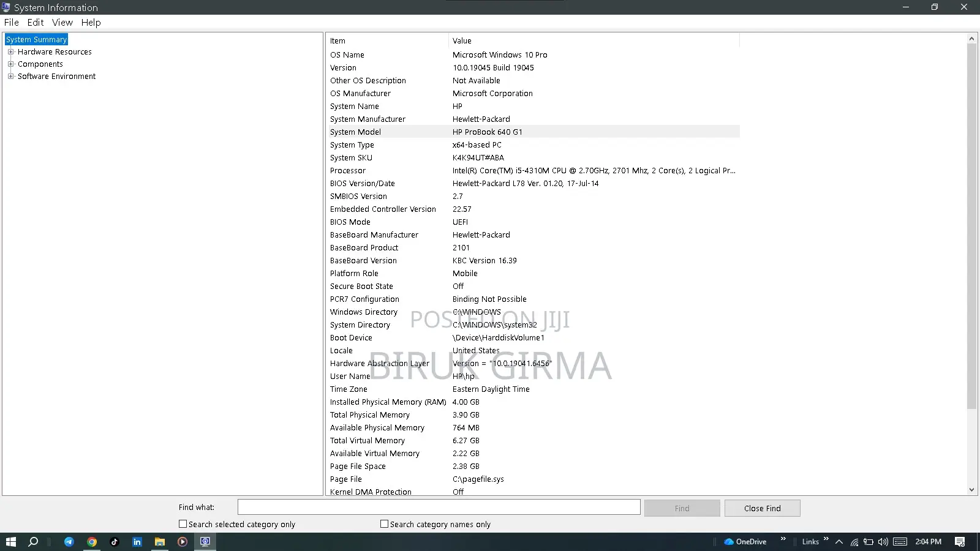
Task: Select System Summary in the tree
Action: [36, 40]
